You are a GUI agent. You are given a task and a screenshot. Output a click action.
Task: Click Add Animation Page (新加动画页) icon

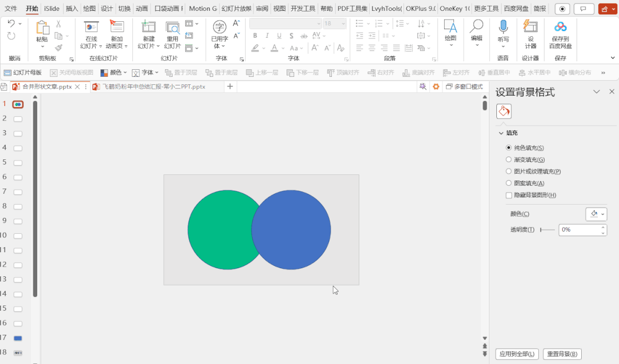pos(116,27)
